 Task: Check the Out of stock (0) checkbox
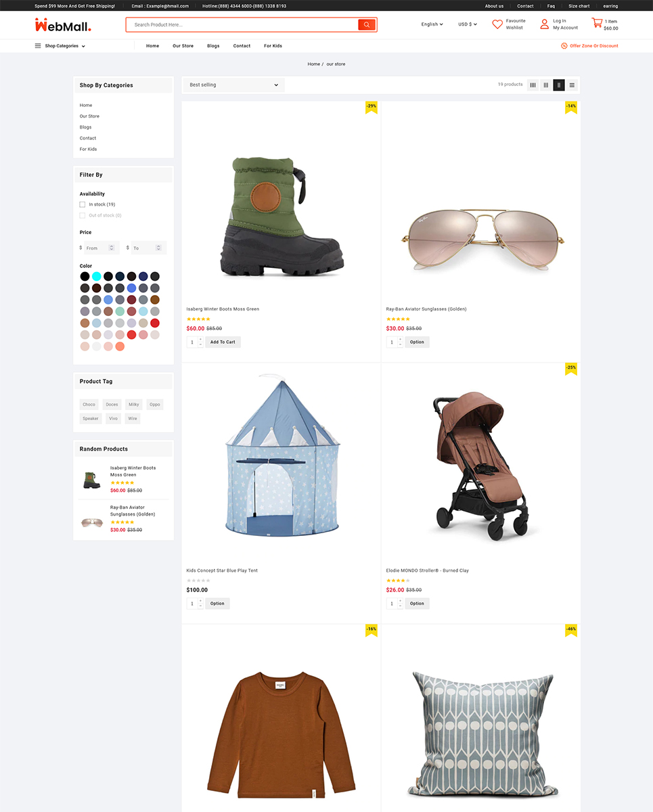[x=83, y=215]
